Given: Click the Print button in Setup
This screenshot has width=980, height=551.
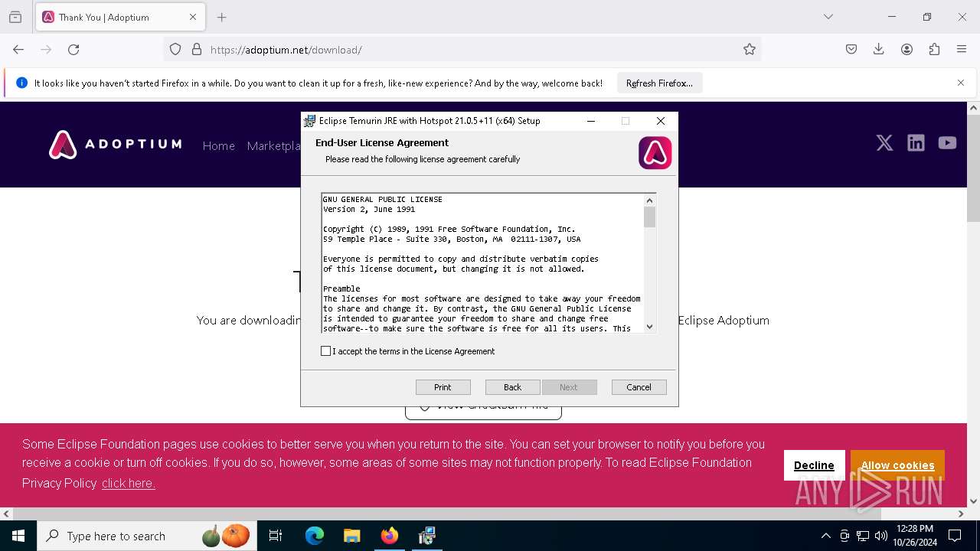Looking at the screenshot, I should click(x=443, y=387).
